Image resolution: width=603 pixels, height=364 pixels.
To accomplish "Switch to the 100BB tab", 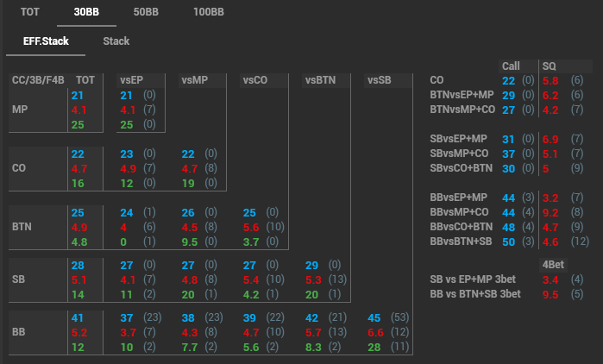I will 209,13.
